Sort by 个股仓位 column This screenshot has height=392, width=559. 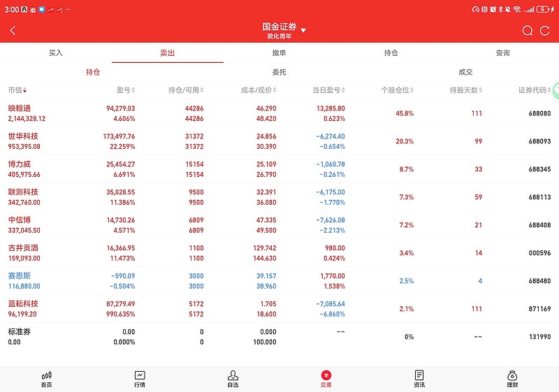(397, 90)
